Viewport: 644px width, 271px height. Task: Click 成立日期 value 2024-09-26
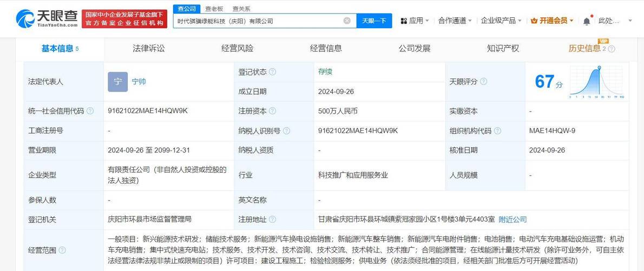coord(336,91)
